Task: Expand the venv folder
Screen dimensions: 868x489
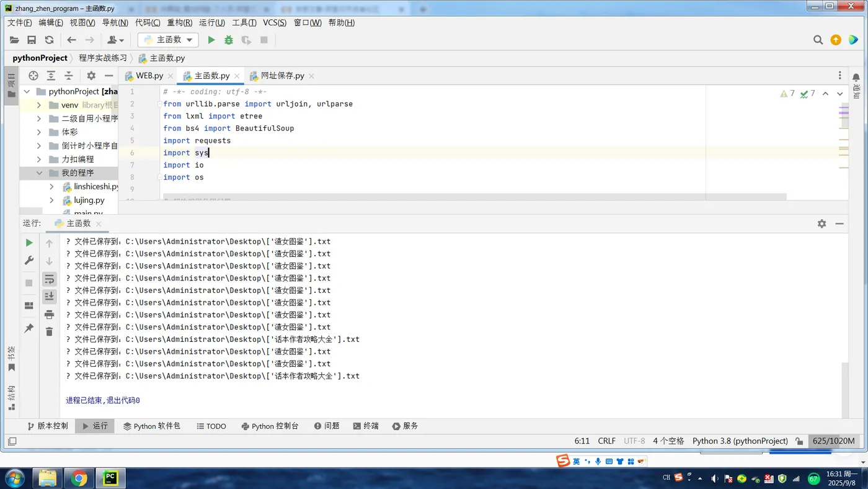Action: [39, 105]
